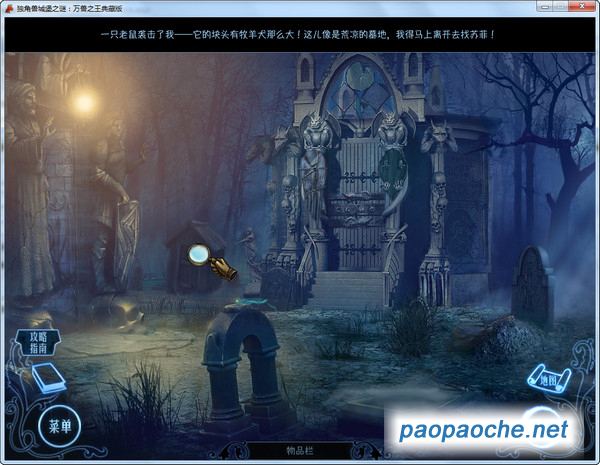
Task: Inspect the skull pillar right of door
Action: click(437, 214)
